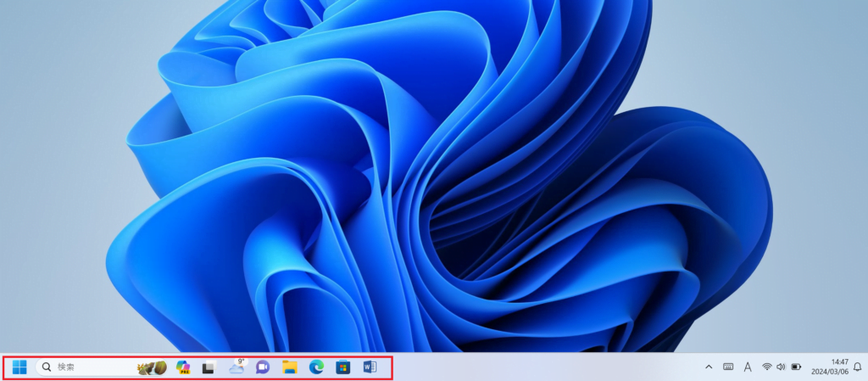Open File Explorer from the taskbar
868x381 pixels.
[x=290, y=367]
